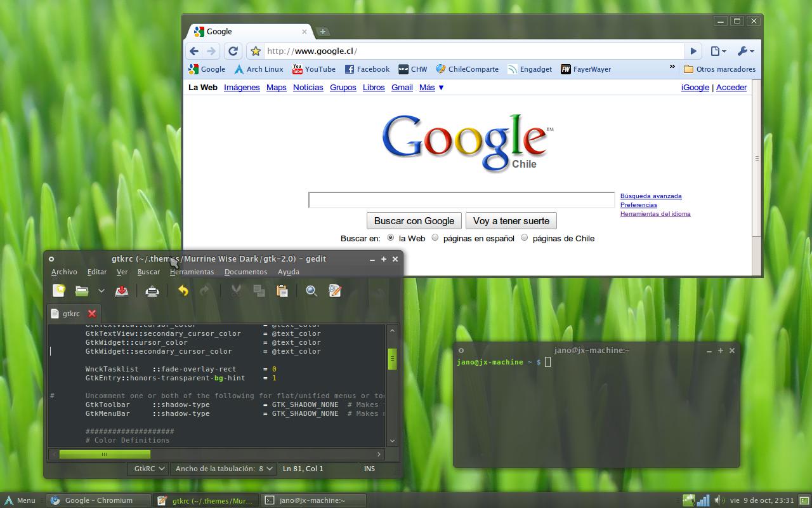Open the CHW bookmark
The image size is (812, 508).
[412, 69]
